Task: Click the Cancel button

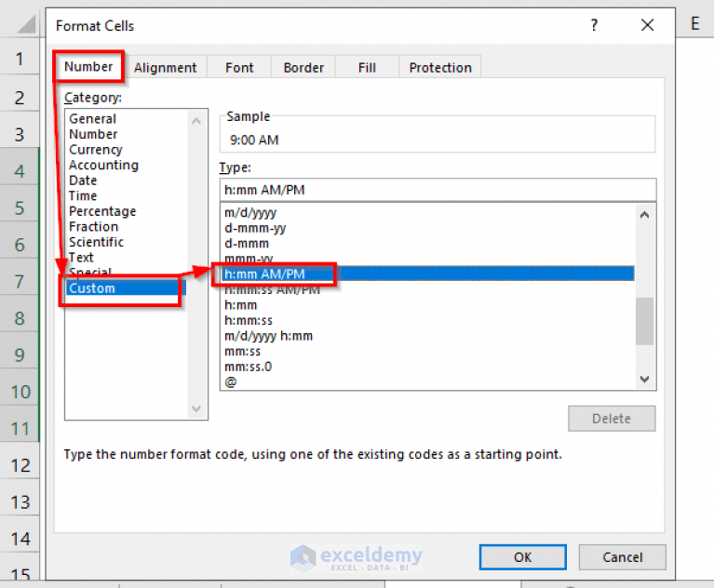Action: pyautogui.click(x=622, y=557)
